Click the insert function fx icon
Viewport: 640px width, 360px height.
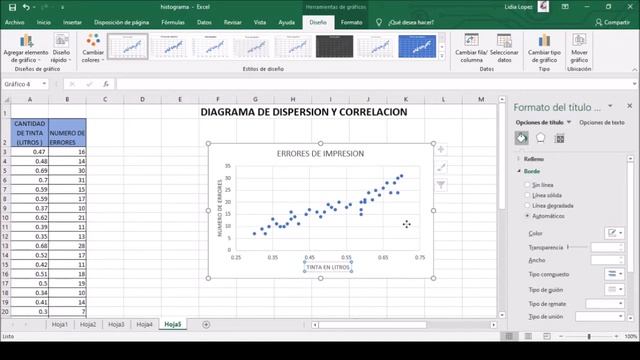tap(106, 84)
